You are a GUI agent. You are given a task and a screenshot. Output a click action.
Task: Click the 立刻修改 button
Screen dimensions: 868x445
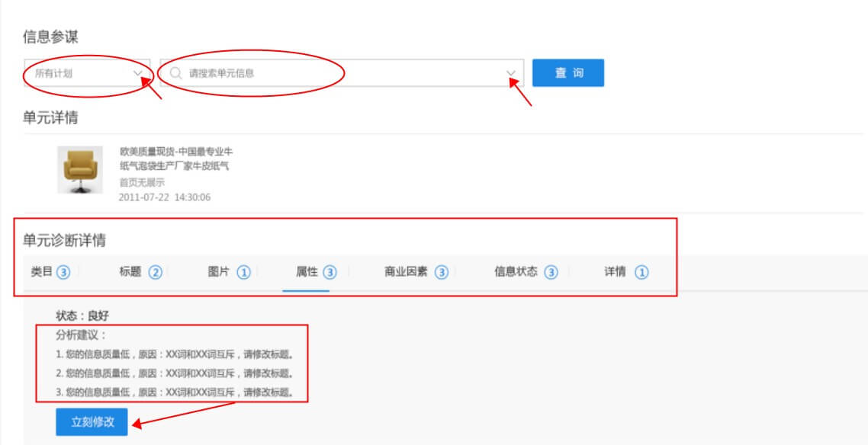click(x=92, y=422)
